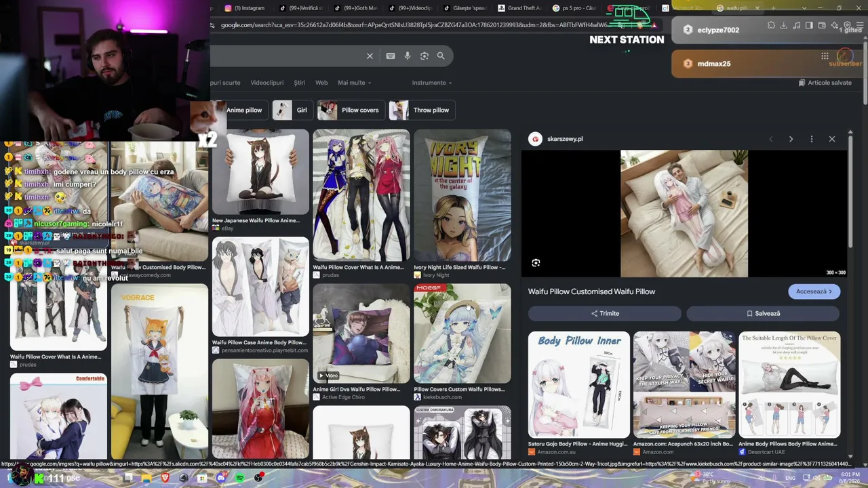Image resolution: width=868 pixels, height=488 pixels.
Task: Filter images by the Girl chip
Action: pos(292,110)
